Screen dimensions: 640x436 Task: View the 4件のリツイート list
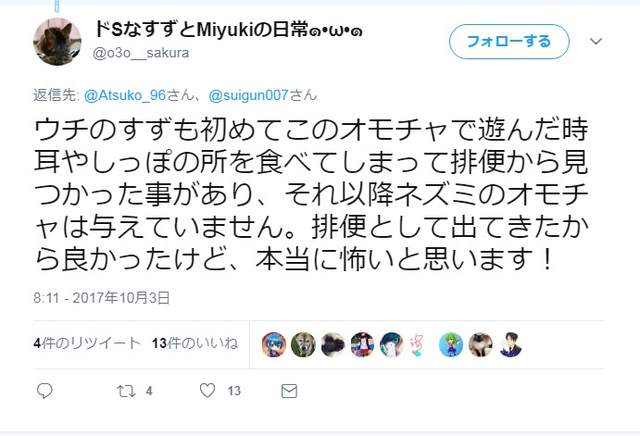tap(87, 343)
